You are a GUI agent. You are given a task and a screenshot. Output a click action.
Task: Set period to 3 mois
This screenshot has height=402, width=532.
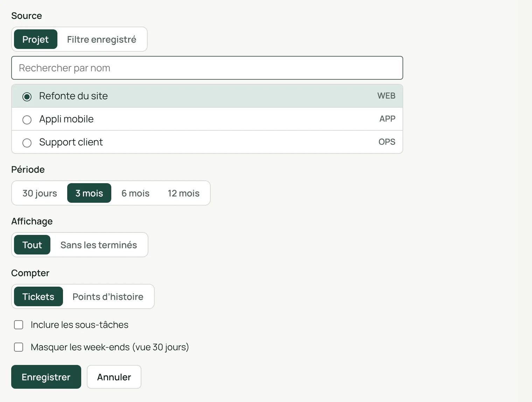(89, 193)
